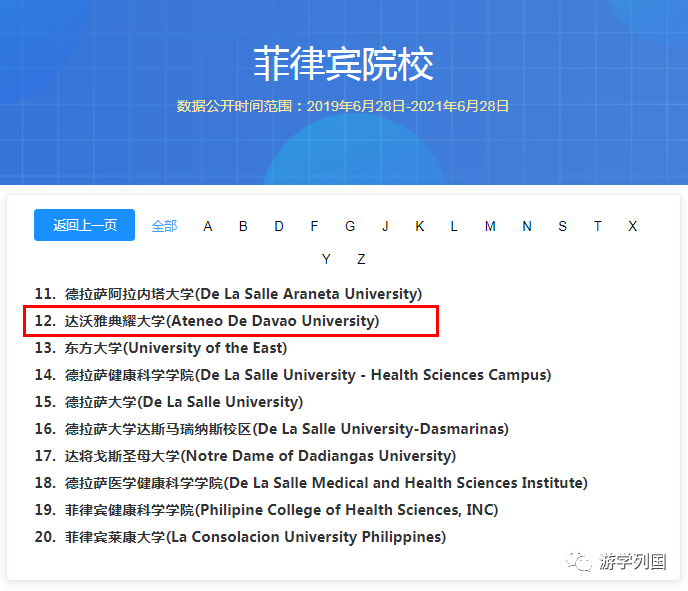Open University of the East entry
Screen dimensions: 688x591
coord(161,348)
